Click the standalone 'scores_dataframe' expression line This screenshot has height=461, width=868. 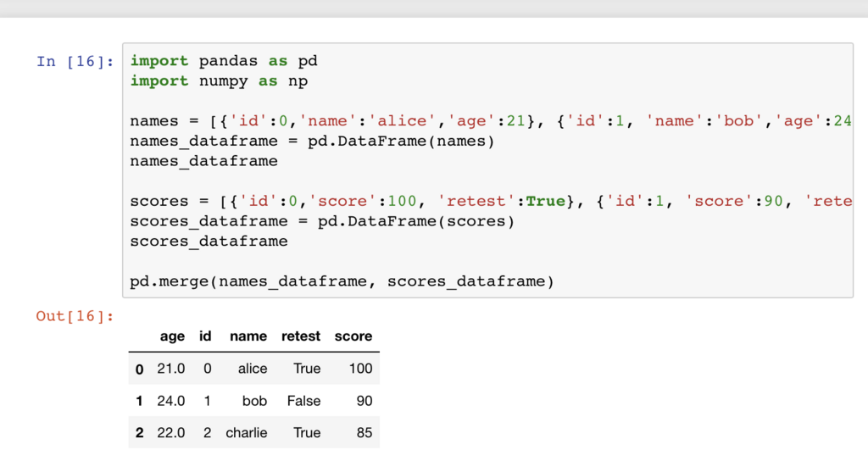pyautogui.click(x=209, y=242)
